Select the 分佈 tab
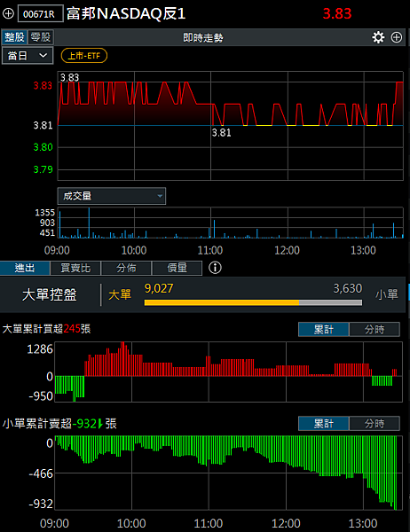Viewport: 410px width, 532px height. click(126, 268)
